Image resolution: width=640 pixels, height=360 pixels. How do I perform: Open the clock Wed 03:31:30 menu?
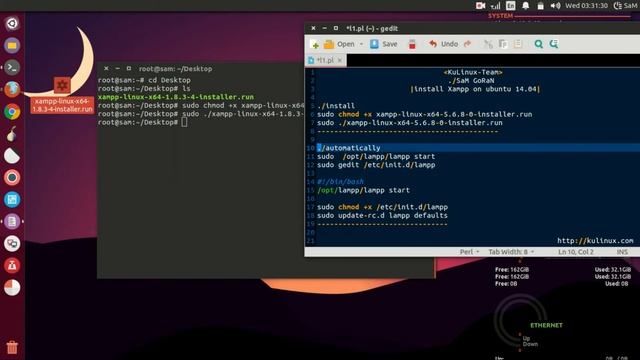pyautogui.click(x=587, y=6)
